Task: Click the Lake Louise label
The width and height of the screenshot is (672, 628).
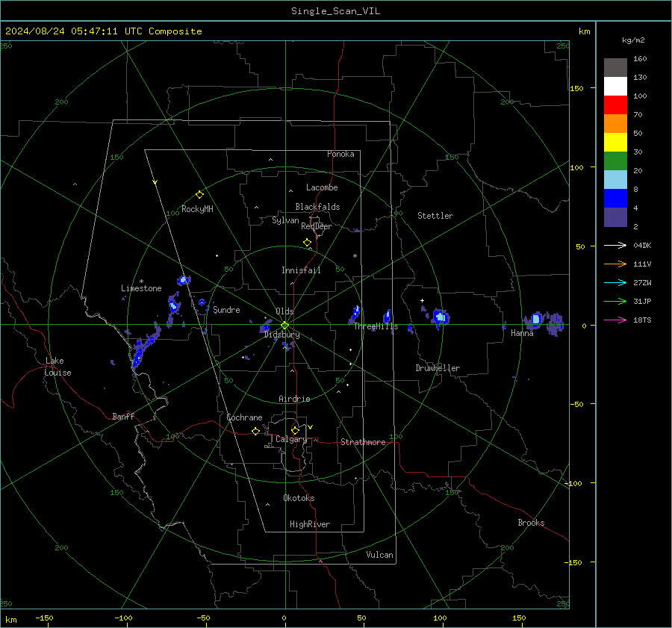Action: point(57,367)
